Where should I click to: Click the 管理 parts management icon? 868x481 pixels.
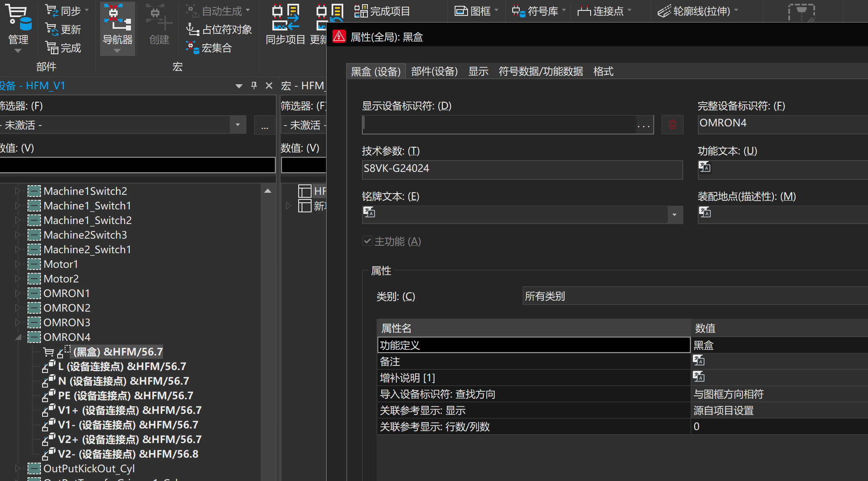(18, 18)
